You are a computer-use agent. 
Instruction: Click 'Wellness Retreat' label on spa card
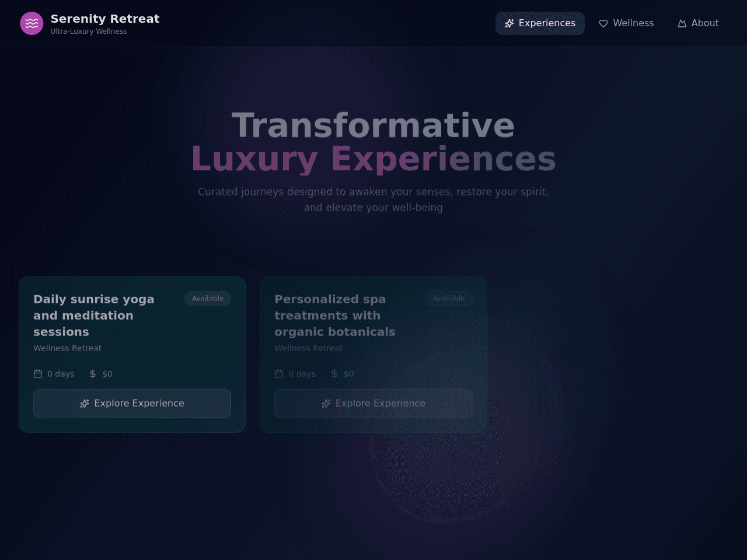[309, 348]
